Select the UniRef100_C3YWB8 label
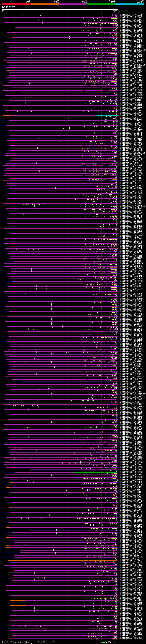Screen dimensions: 146x644 (x=131, y=40)
